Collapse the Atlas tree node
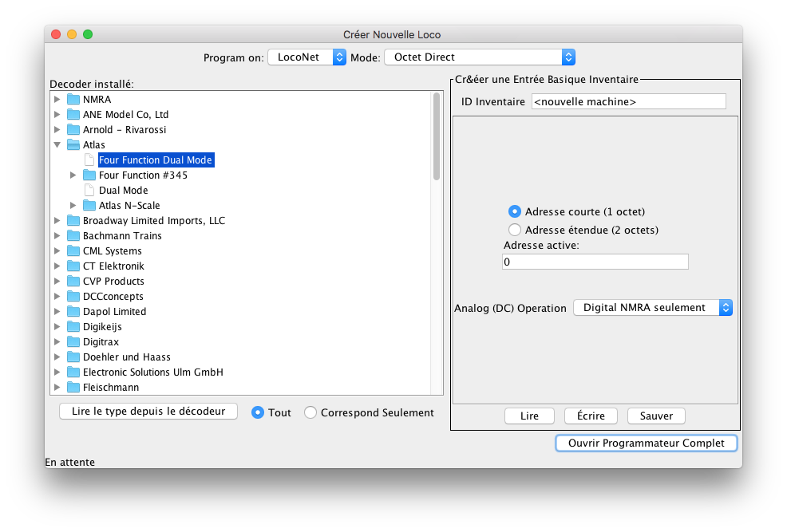The width and height of the screenshot is (787, 532). click(x=57, y=145)
